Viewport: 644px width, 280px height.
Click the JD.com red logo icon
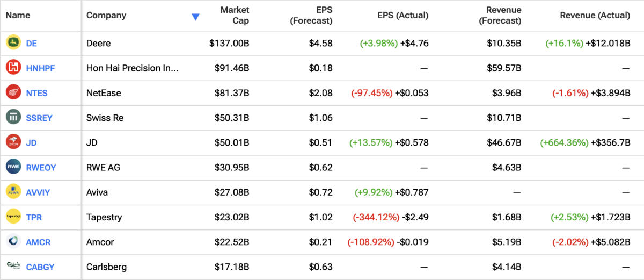[13, 142]
